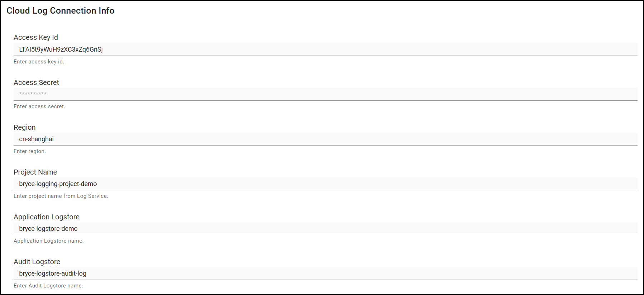Click the "Enter project name from Log Service." hint

coord(61,196)
